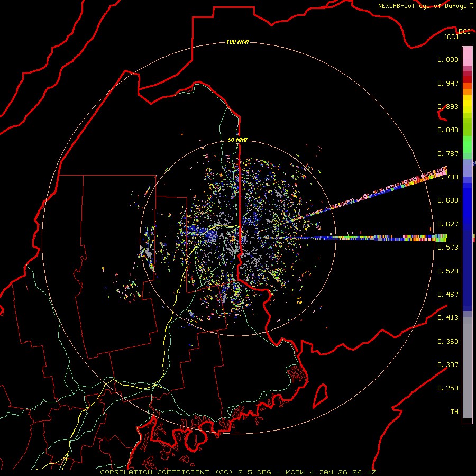Click the Correlation Coefficient KCBW caption text
This screenshot has width=476, height=476.
pyautogui.click(x=238, y=472)
